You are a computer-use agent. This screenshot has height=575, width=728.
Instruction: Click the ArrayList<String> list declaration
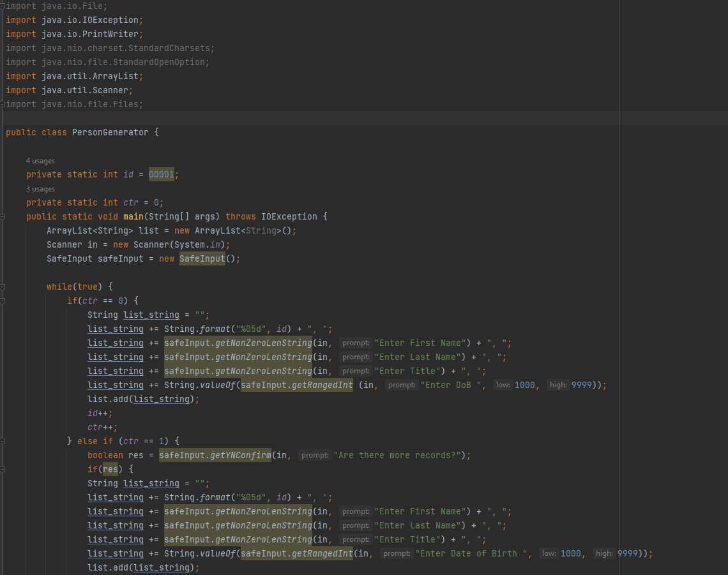click(171, 230)
